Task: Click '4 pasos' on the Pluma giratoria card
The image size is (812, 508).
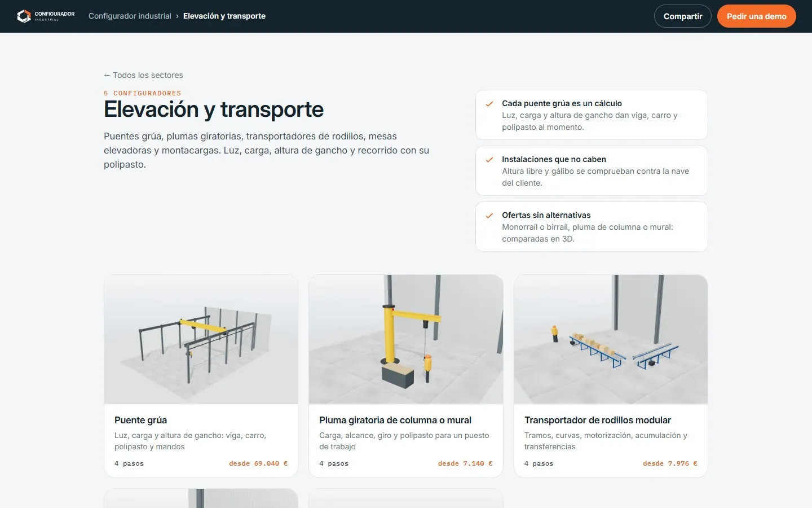Action: [x=334, y=463]
